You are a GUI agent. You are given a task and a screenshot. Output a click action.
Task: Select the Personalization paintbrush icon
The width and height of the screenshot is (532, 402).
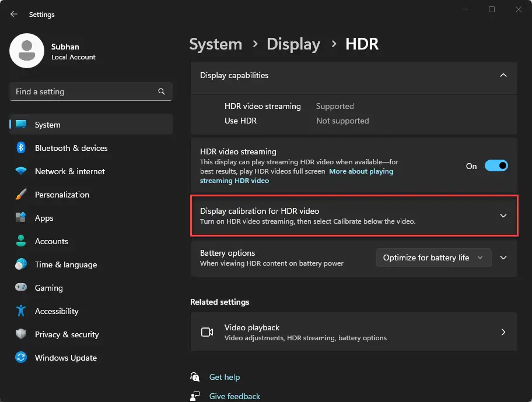pos(22,195)
